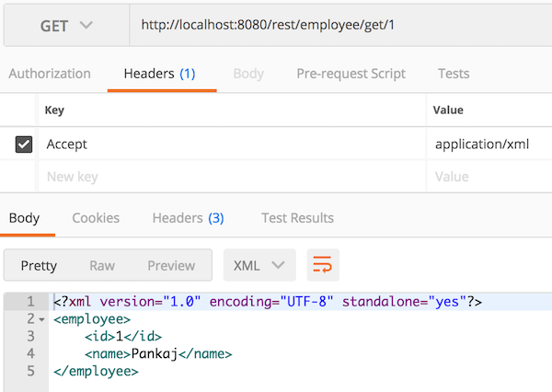Select the Pretty response view
Image resolution: width=552 pixels, height=392 pixels.
39,265
